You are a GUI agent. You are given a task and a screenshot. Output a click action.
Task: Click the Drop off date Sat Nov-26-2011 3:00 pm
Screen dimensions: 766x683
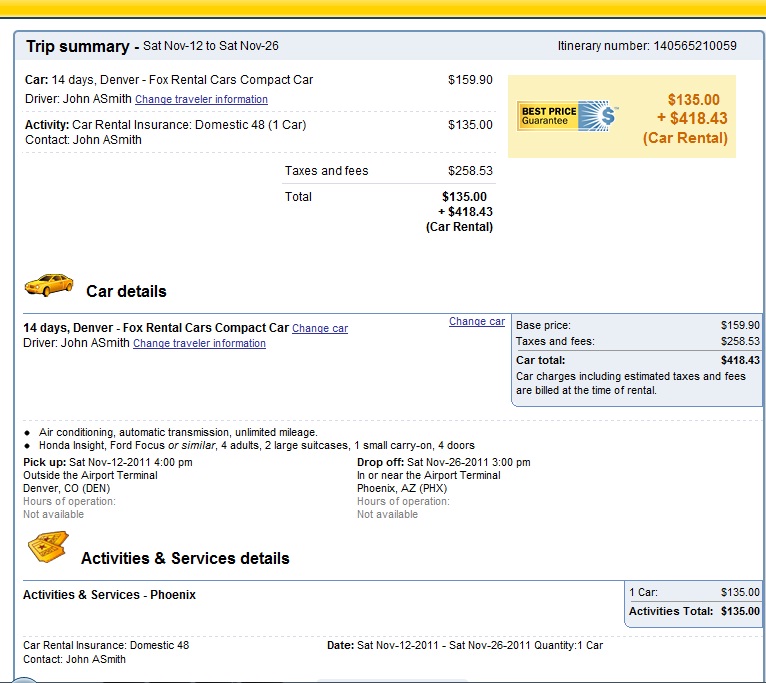(x=468, y=462)
